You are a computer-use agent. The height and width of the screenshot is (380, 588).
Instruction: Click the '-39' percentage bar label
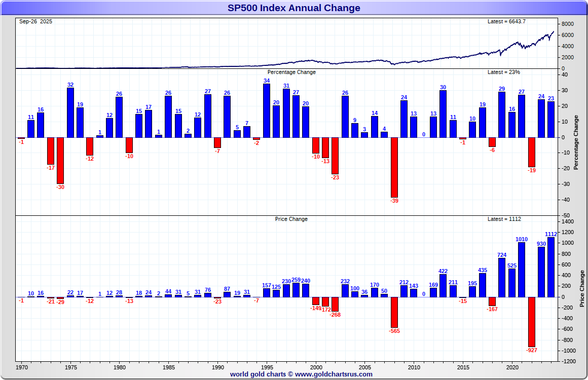coord(394,201)
